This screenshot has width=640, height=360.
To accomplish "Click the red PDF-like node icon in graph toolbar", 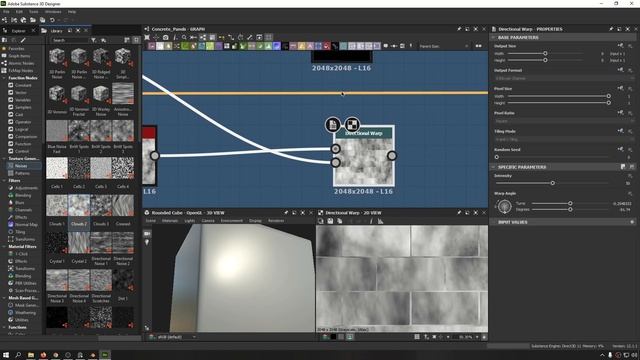I will pos(326,46).
